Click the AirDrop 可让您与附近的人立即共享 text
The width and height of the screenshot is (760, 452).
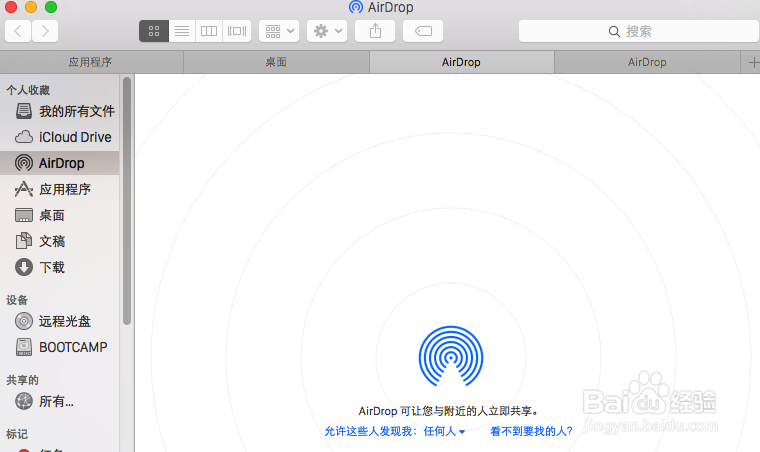[449, 411]
